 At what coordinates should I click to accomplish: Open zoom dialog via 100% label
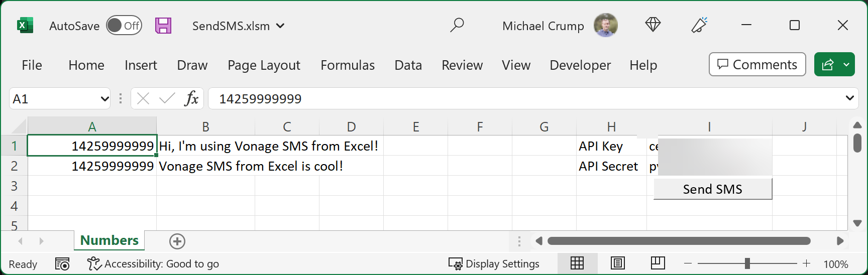[x=836, y=264]
